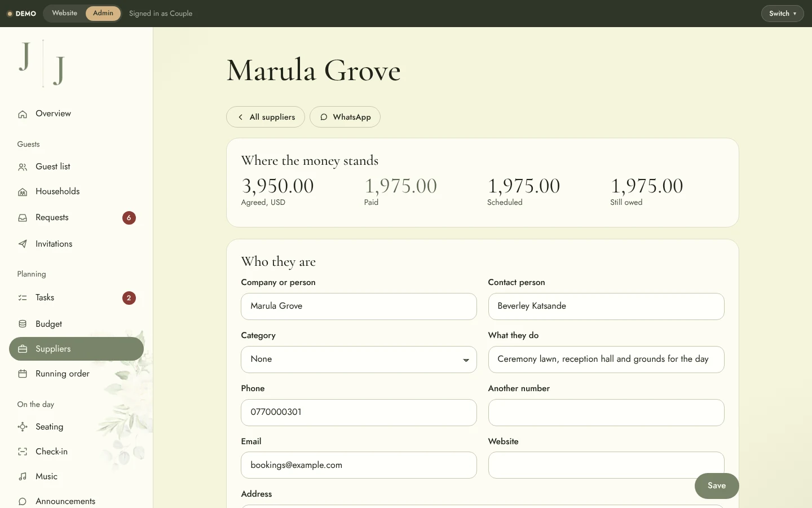Click the JJ monogram logo
Image resolution: width=812 pixels, height=508 pixels.
pyautogui.click(x=42, y=63)
